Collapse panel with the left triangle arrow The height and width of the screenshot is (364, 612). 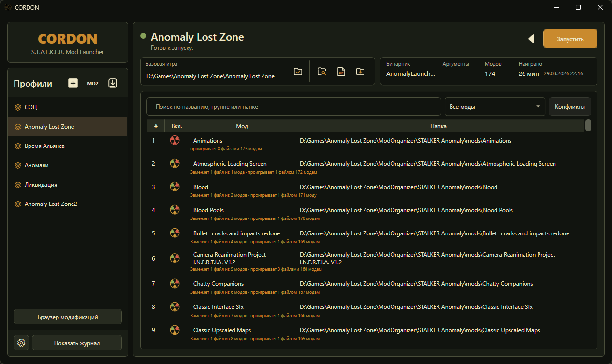click(x=531, y=39)
